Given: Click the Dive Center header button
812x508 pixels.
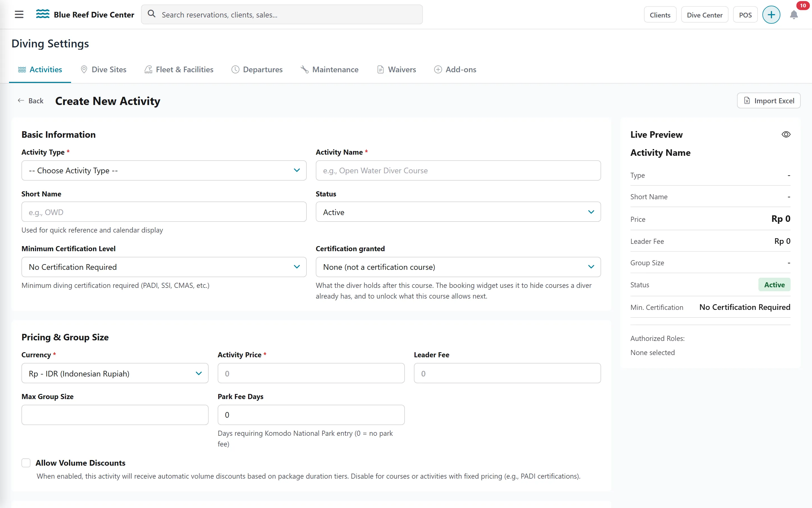Looking at the screenshot, I should 704,15.
